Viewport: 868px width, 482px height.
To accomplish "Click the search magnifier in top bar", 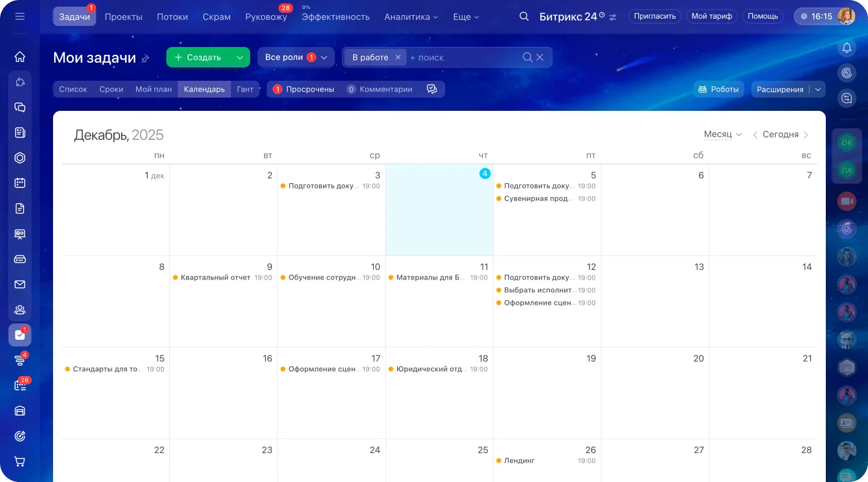I will coord(524,17).
